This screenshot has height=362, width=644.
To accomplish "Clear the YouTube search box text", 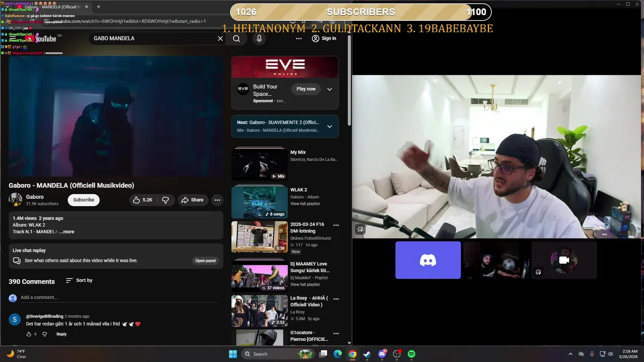I will [220, 38].
